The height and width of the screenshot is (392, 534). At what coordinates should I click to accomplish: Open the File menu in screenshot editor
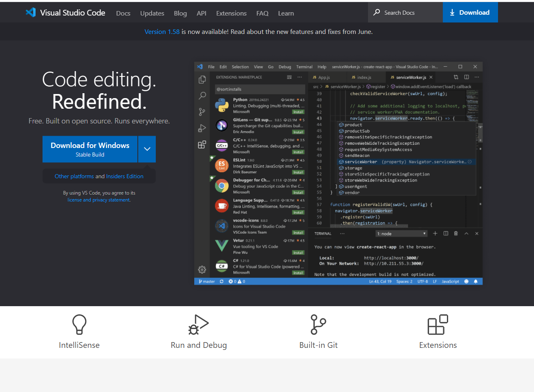click(x=211, y=67)
